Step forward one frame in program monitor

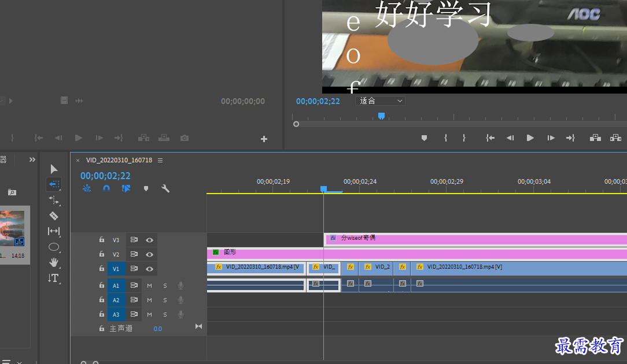point(551,138)
